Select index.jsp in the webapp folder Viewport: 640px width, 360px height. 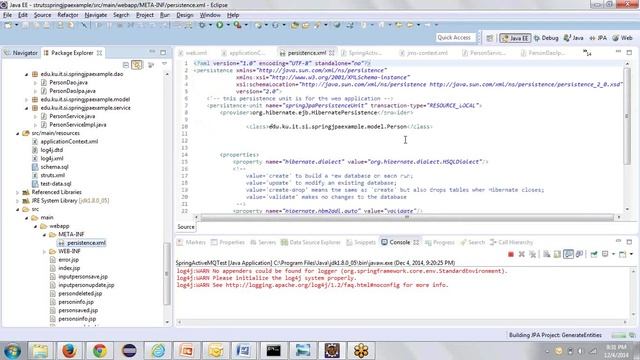point(64,268)
